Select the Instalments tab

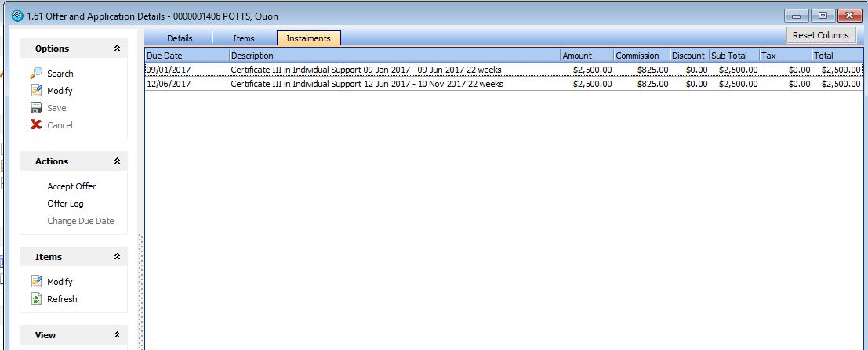pyautogui.click(x=308, y=38)
